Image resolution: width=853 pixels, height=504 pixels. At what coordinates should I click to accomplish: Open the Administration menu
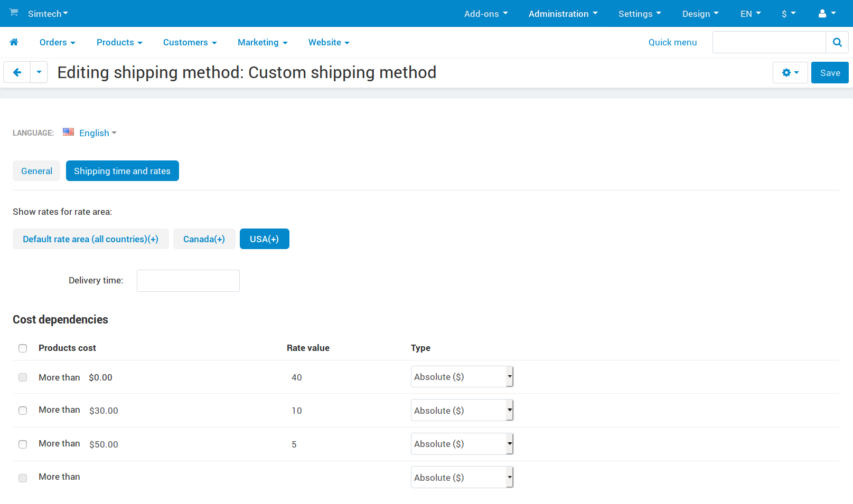(563, 14)
